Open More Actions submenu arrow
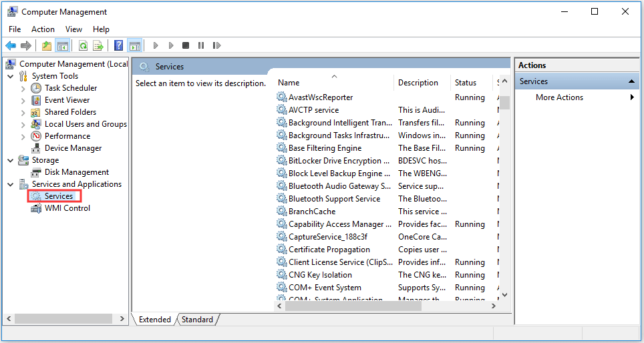The width and height of the screenshot is (644, 343). click(x=632, y=97)
